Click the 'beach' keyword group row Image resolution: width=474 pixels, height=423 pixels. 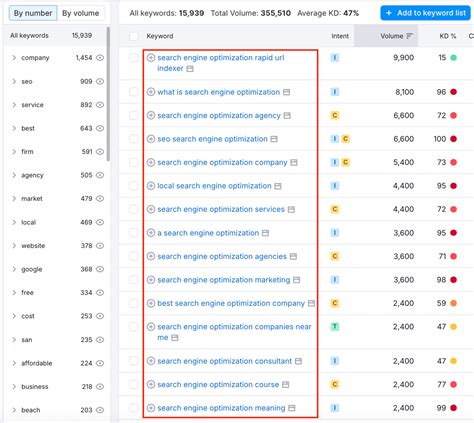57,410
